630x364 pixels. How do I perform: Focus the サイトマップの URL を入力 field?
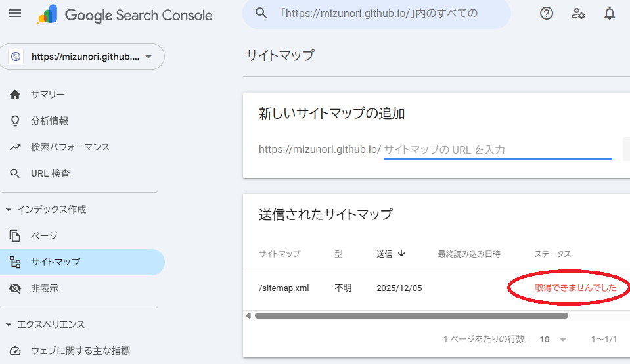pyautogui.click(x=497, y=150)
